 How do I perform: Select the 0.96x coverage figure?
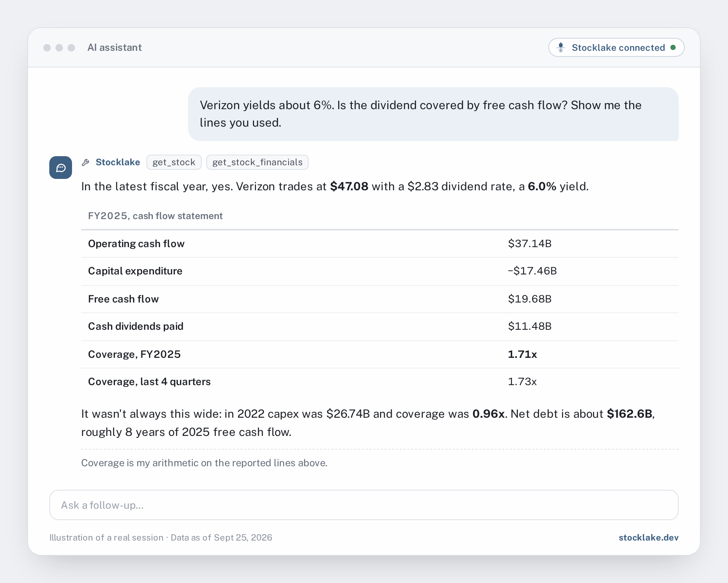point(488,414)
